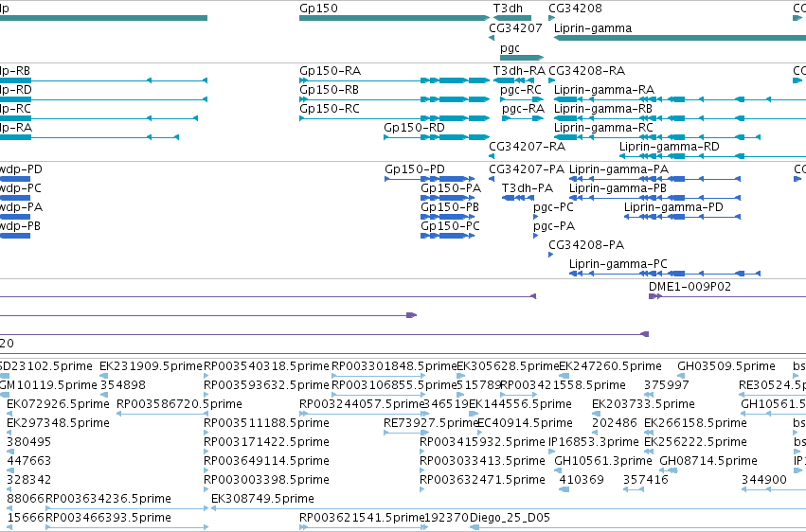
Task: Open the Gp150-RA transcript
Action: pyautogui.click(x=330, y=71)
